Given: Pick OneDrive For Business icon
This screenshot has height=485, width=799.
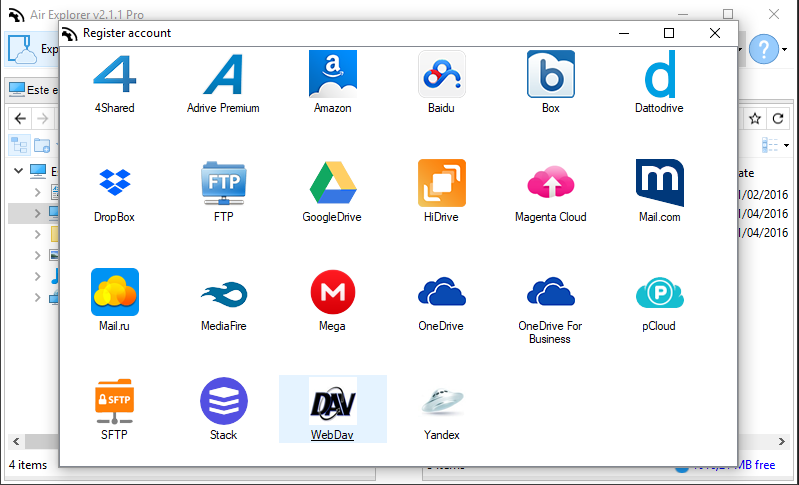Looking at the screenshot, I should [x=551, y=291].
